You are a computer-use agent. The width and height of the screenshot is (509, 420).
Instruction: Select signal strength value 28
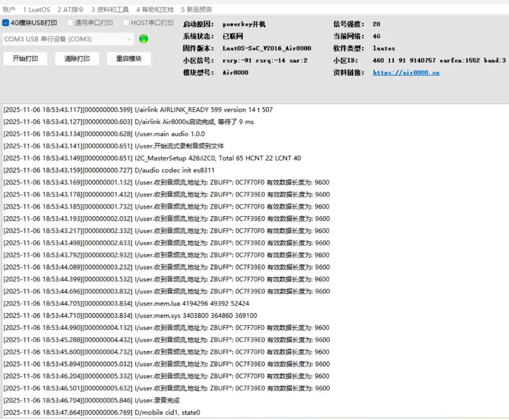pos(376,24)
